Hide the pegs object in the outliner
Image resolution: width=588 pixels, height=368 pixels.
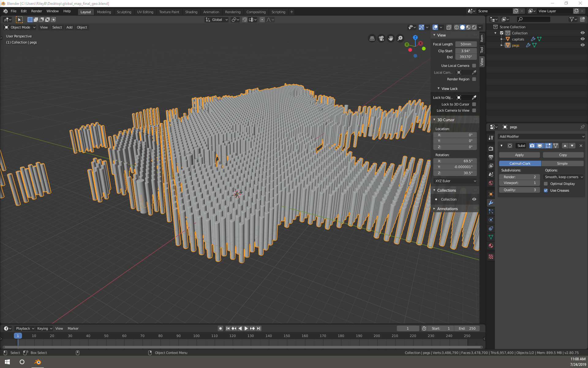click(583, 45)
